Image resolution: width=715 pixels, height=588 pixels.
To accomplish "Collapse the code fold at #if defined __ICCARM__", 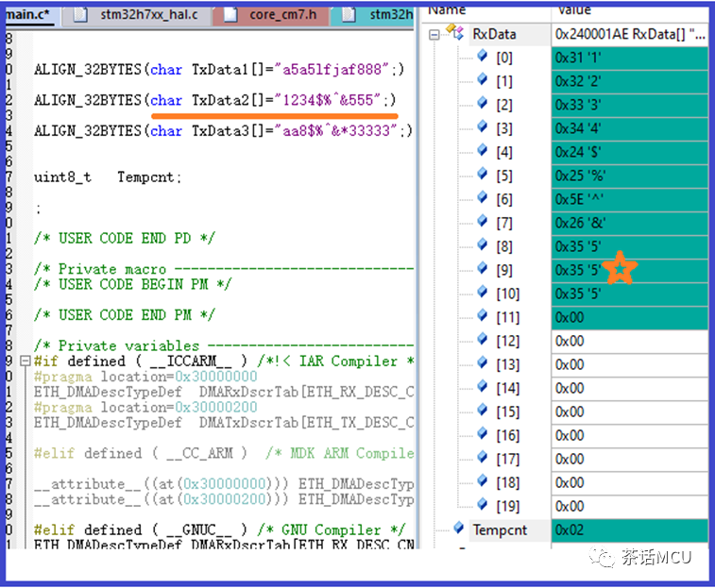I will (24, 361).
